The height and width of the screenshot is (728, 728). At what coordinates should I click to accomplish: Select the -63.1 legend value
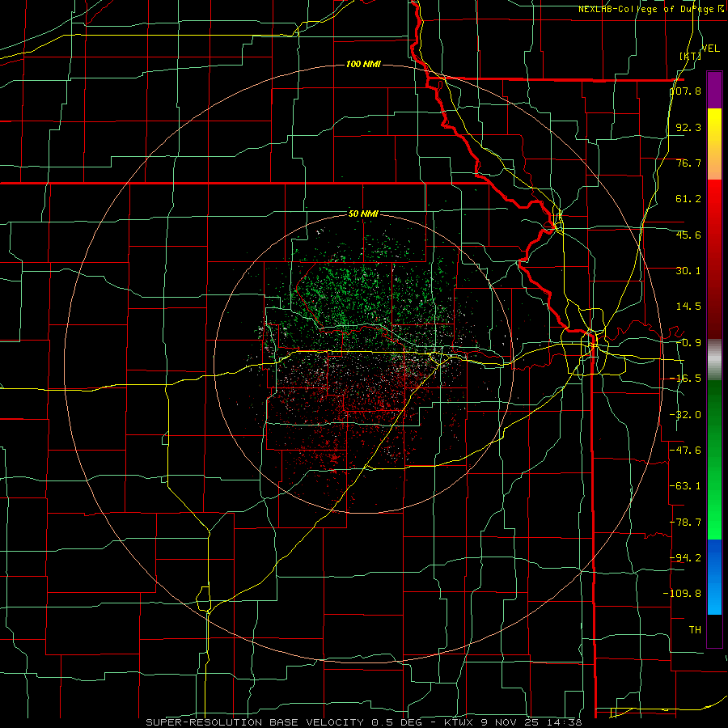(x=685, y=486)
